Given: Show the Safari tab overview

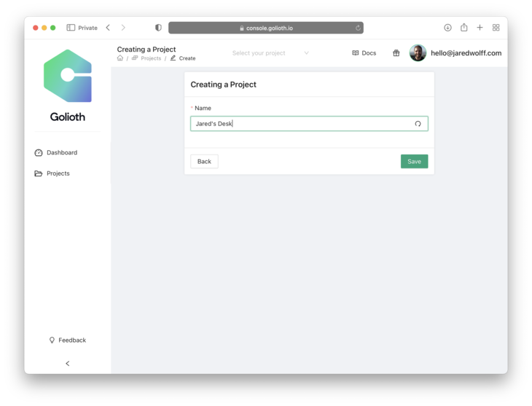Looking at the screenshot, I should (496, 28).
